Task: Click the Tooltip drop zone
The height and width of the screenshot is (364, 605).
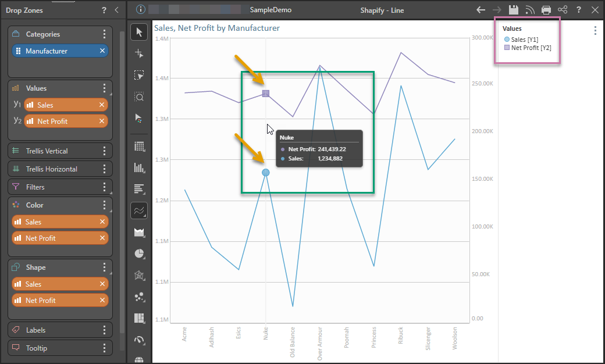Action: coord(58,348)
